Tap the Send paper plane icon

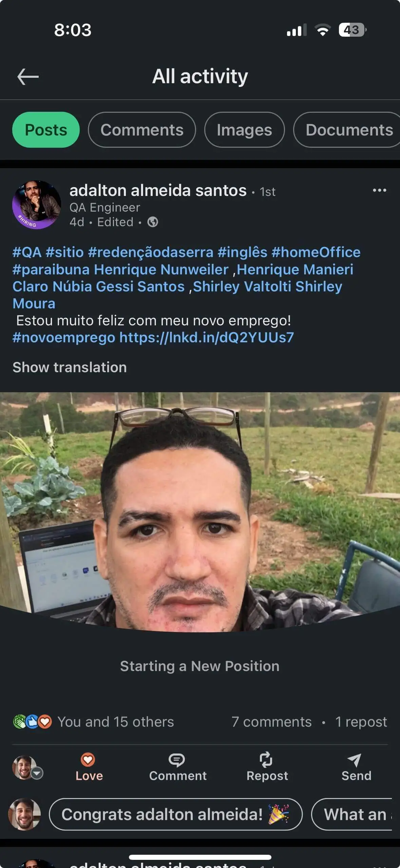tap(355, 760)
